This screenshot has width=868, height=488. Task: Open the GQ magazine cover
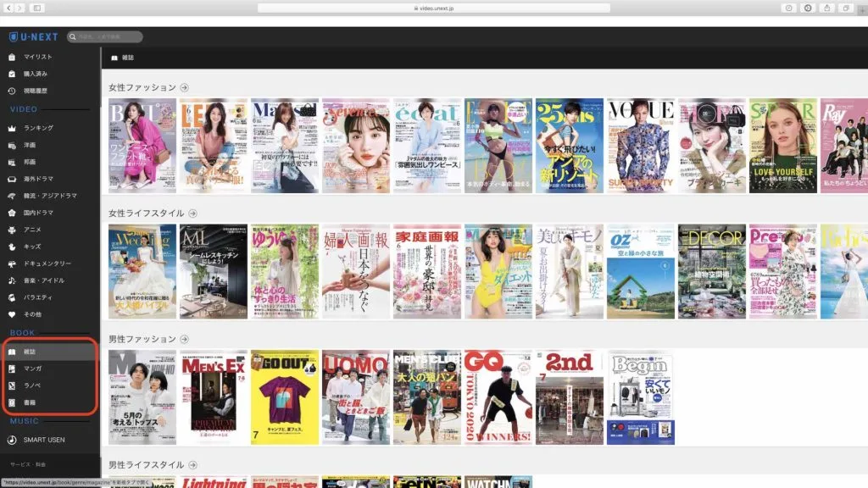point(498,397)
